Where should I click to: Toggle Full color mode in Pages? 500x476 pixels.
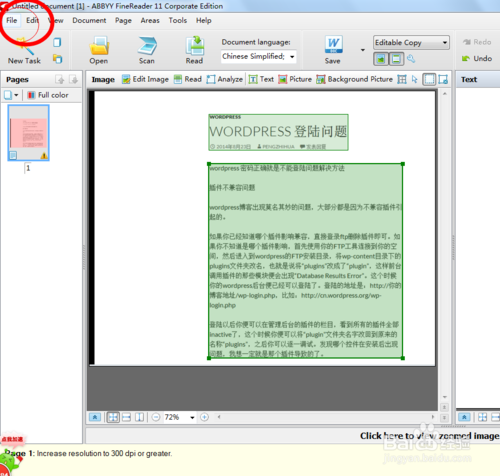(48, 95)
